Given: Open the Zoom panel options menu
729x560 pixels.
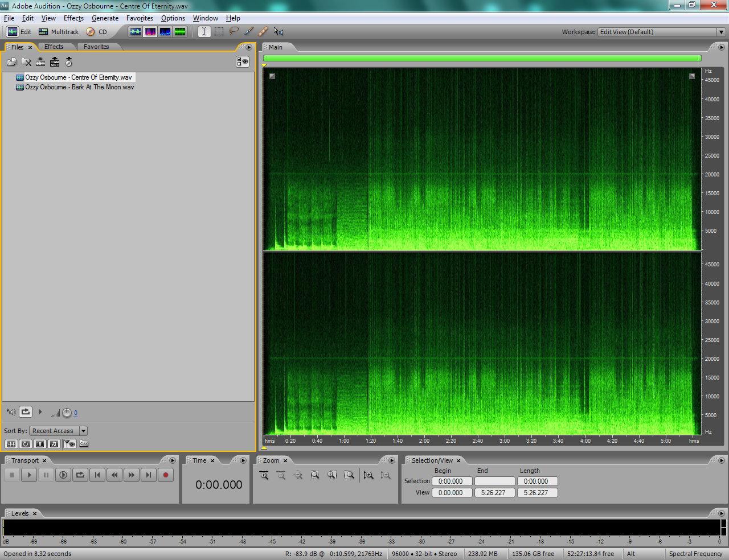Looking at the screenshot, I should [391, 460].
